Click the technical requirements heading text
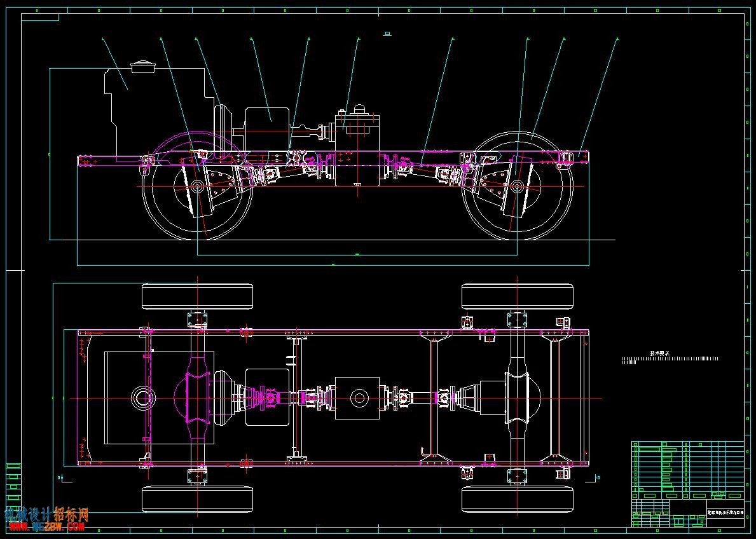The width and height of the screenshot is (756, 539). [x=659, y=353]
